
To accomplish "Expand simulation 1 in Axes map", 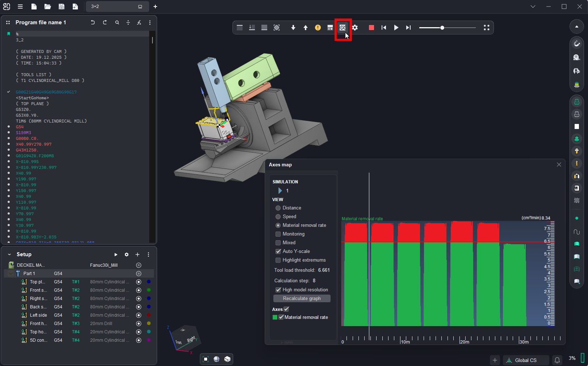I will tap(280, 191).
